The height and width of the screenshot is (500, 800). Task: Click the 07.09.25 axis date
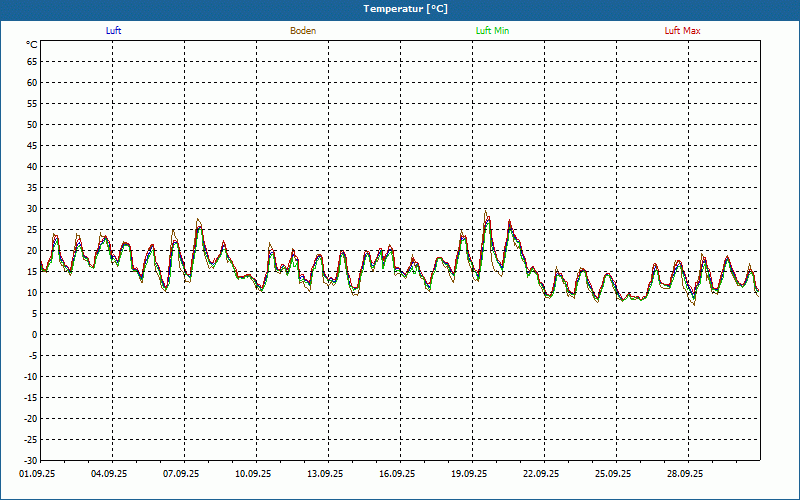click(182, 474)
